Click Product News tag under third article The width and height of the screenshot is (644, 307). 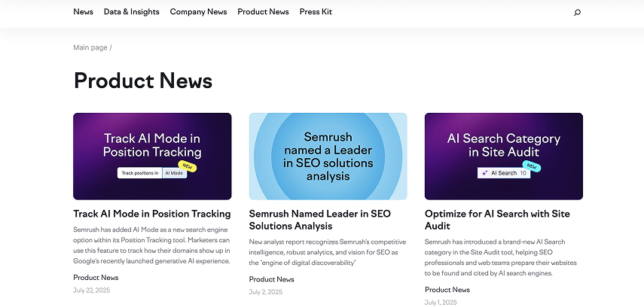point(447,290)
